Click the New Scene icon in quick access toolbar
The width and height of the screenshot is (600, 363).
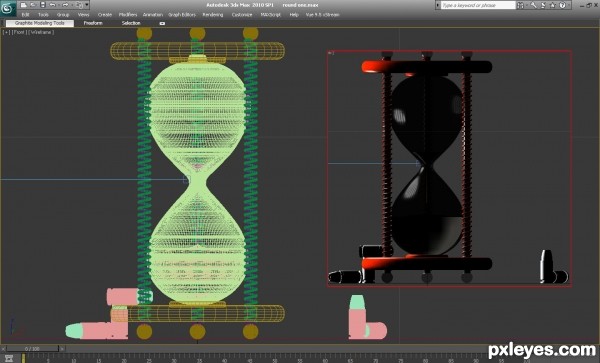coord(23,5)
